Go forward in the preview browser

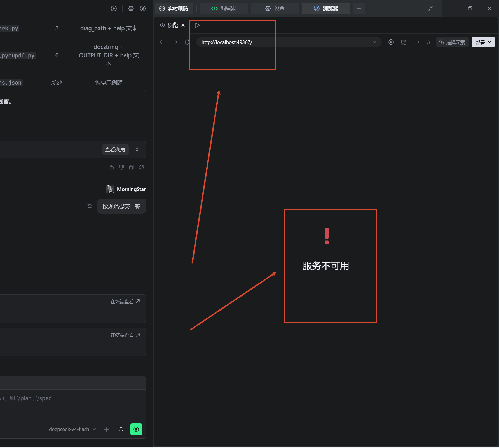pos(175,42)
